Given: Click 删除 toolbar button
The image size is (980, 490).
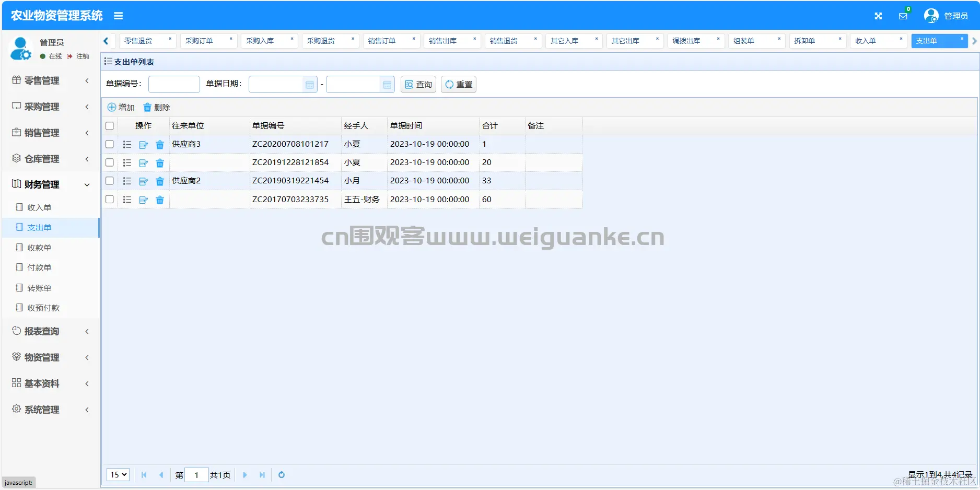Looking at the screenshot, I should (157, 107).
